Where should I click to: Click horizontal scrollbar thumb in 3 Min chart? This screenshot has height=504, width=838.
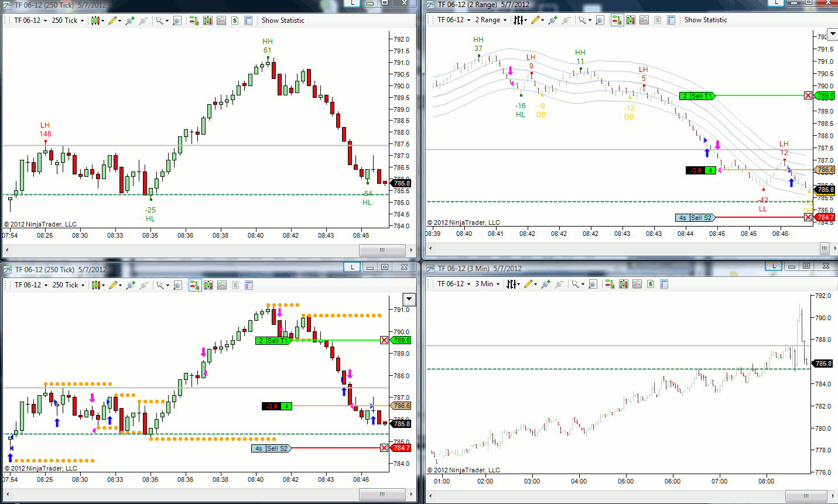806,496
